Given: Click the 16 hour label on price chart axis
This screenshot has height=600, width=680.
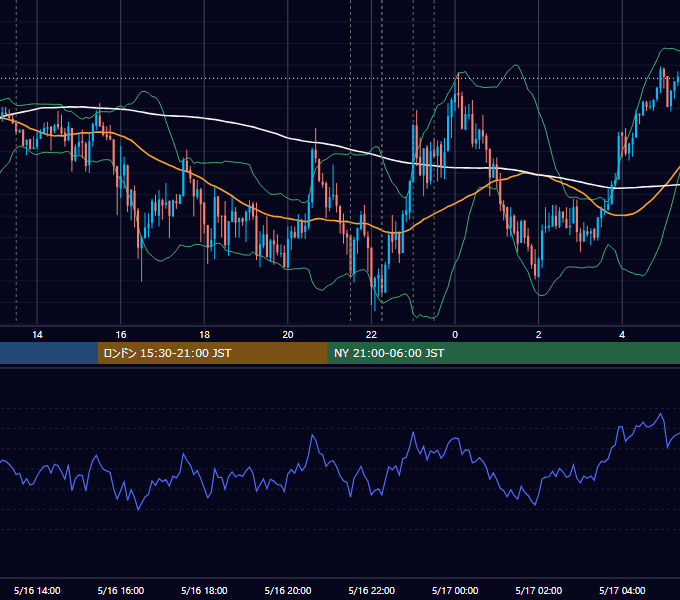Looking at the screenshot, I should pos(121,335).
